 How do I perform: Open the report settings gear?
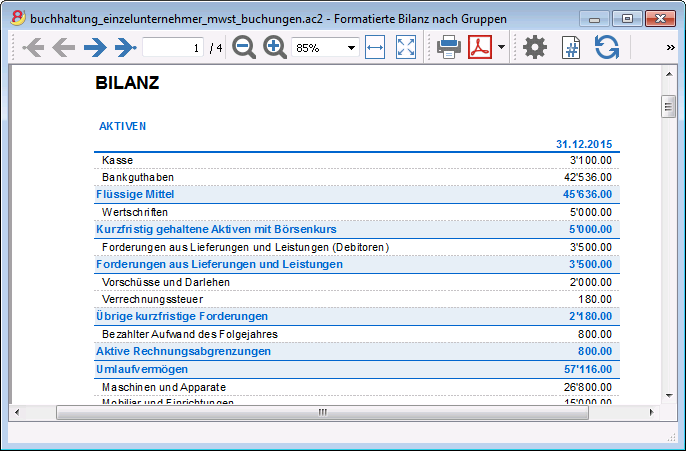click(x=535, y=47)
